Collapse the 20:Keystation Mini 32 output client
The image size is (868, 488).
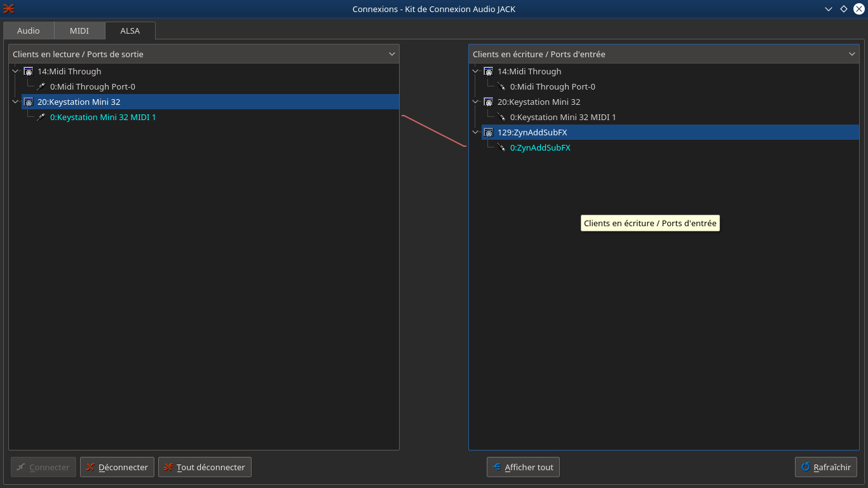(x=16, y=102)
